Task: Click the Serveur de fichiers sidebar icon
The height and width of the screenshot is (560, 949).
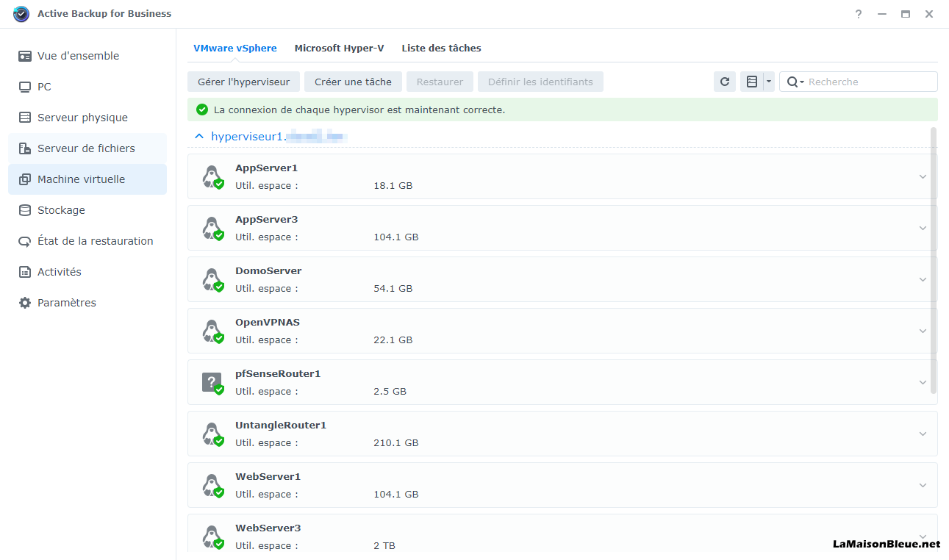Action: pos(25,148)
